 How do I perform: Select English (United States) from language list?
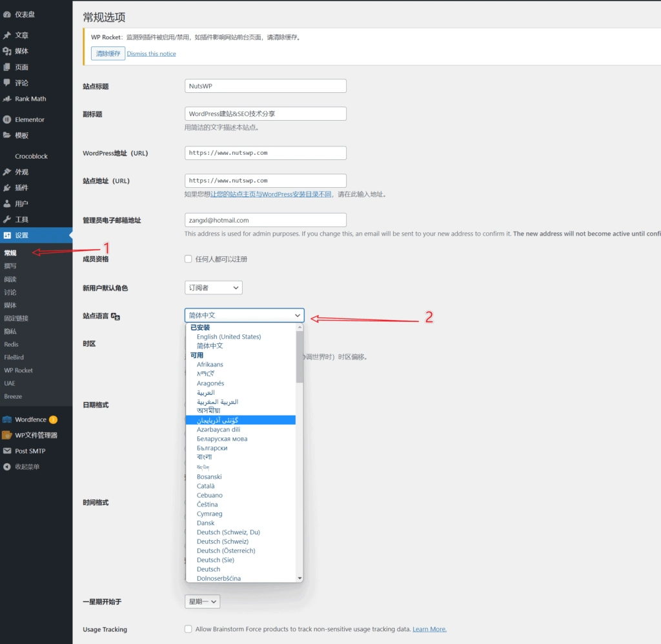pos(229,337)
